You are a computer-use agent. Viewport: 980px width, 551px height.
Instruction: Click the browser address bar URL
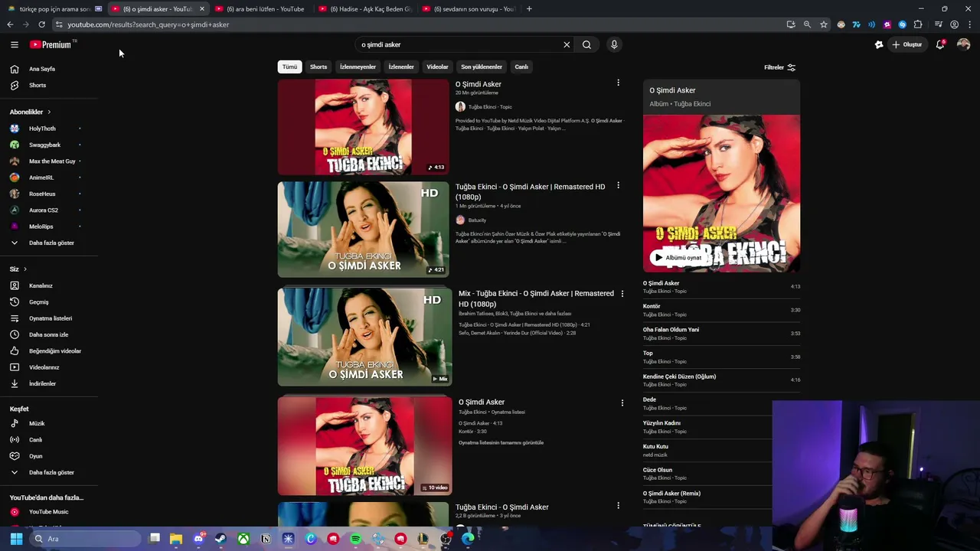click(148, 24)
